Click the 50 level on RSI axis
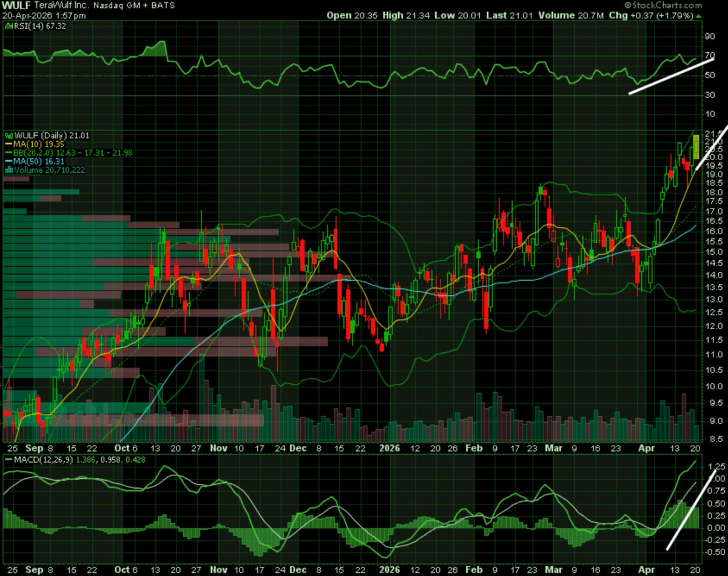The image size is (728, 576). click(x=709, y=75)
